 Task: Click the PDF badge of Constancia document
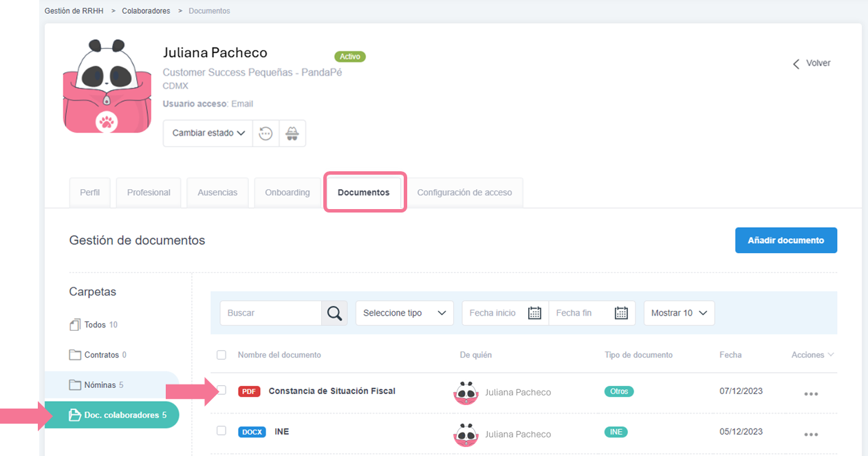click(249, 391)
